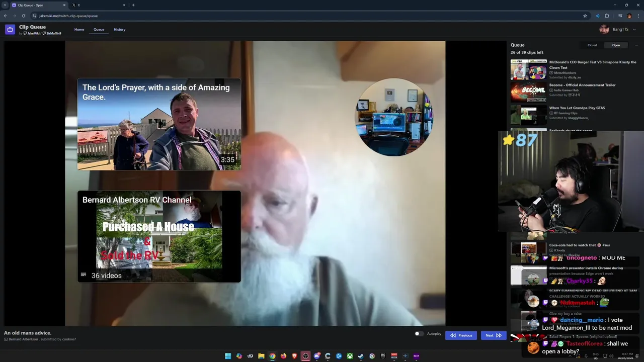Click 'Become - Official Announcement Trailer' title
644x362 pixels.
pos(582,85)
